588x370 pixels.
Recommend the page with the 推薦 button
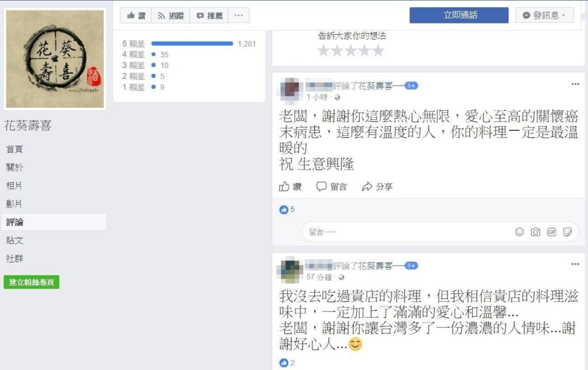pyautogui.click(x=209, y=15)
